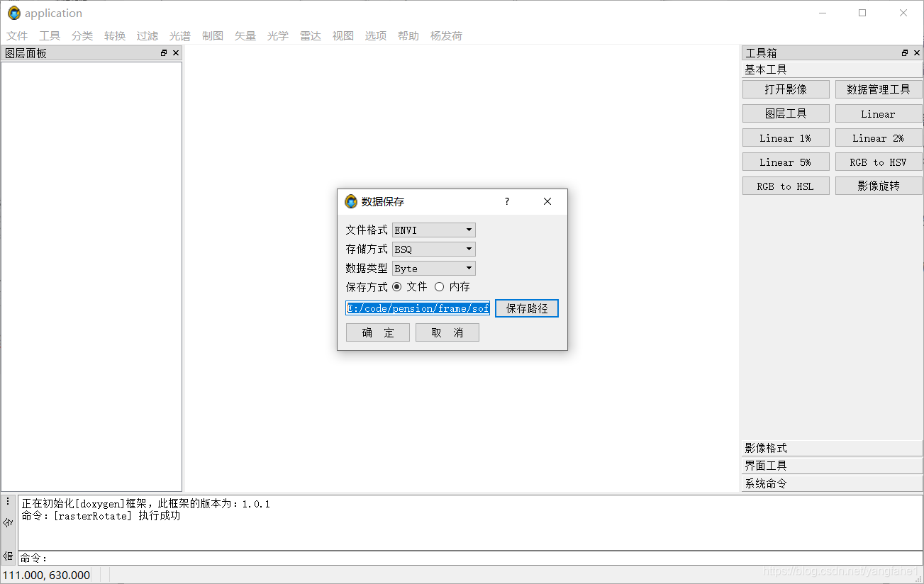924x584 pixels.
Task: Apply the Linear 2% stretch
Action: tap(879, 137)
